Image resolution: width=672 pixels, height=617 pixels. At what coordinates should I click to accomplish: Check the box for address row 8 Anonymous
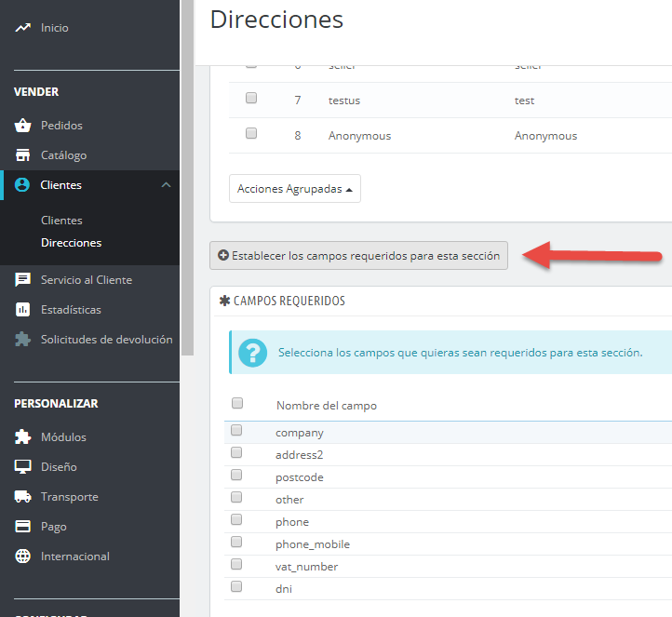251,133
